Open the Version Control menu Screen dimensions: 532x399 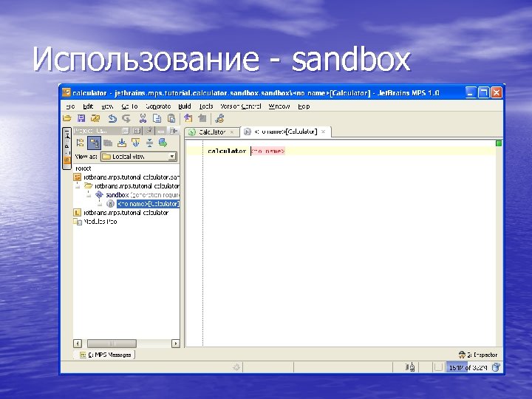click(x=241, y=106)
